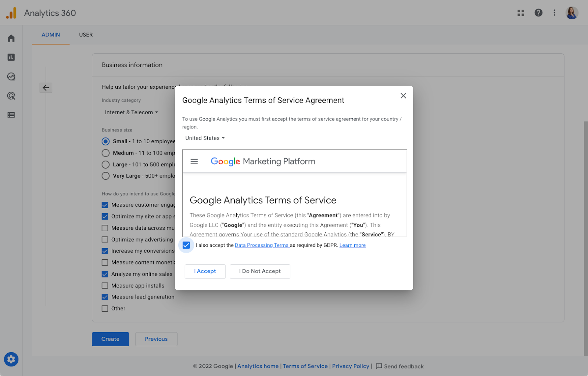Open the Data Processing Terms link

coord(262,245)
